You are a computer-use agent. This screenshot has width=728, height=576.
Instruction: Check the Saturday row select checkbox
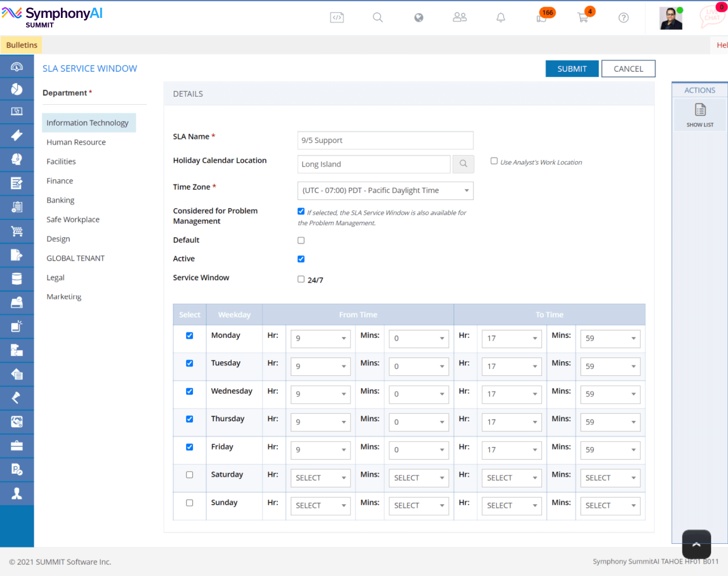pos(189,475)
